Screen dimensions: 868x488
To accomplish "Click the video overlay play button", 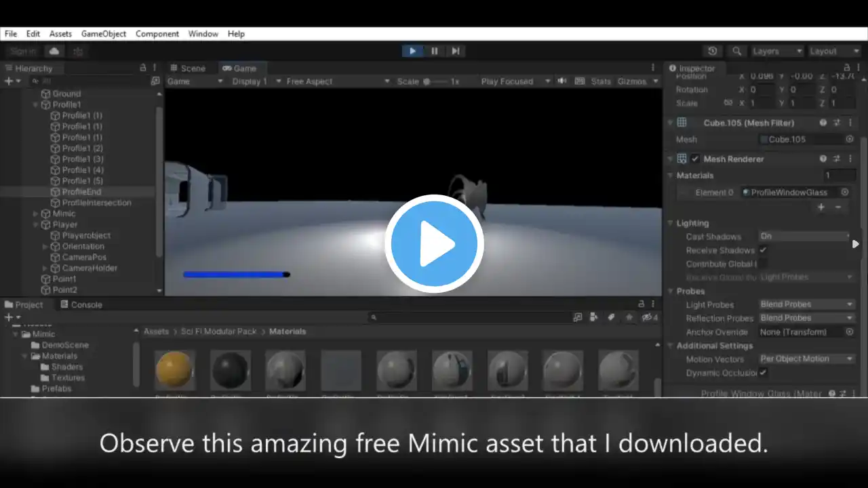I will (x=434, y=244).
